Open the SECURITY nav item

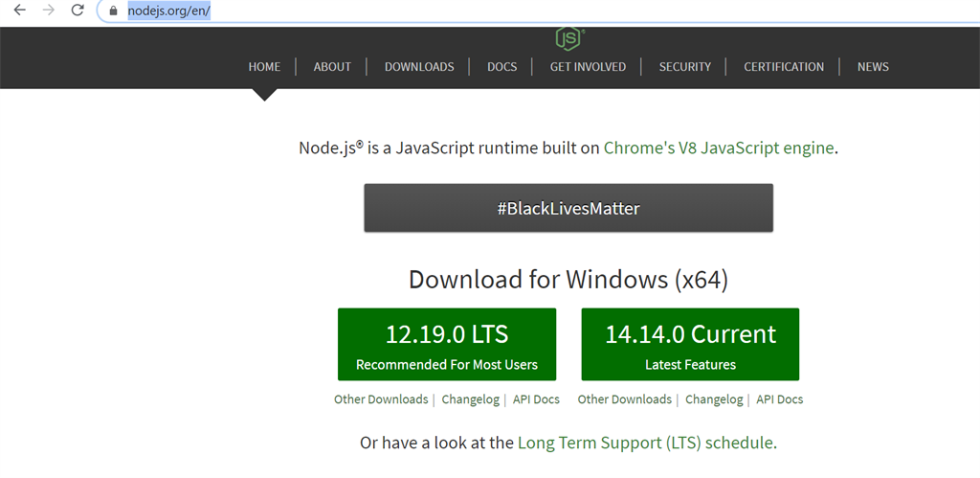(685, 67)
